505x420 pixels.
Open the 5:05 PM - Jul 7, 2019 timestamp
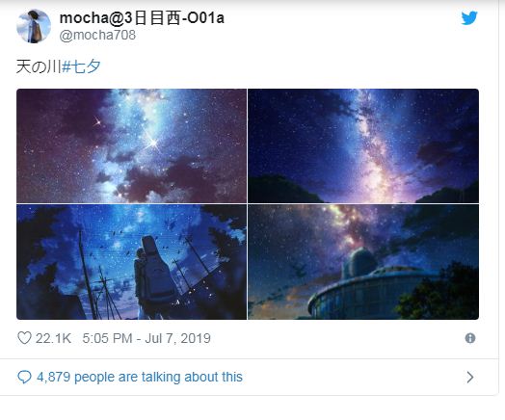(x=146, y=338)
